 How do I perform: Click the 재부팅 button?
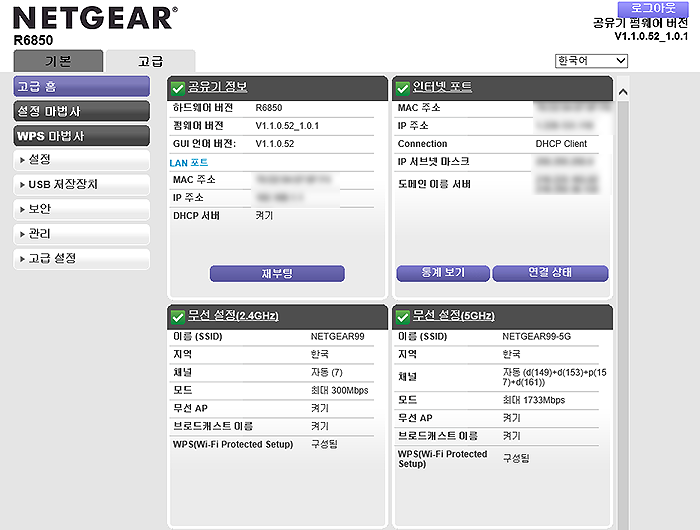[277, 273]
